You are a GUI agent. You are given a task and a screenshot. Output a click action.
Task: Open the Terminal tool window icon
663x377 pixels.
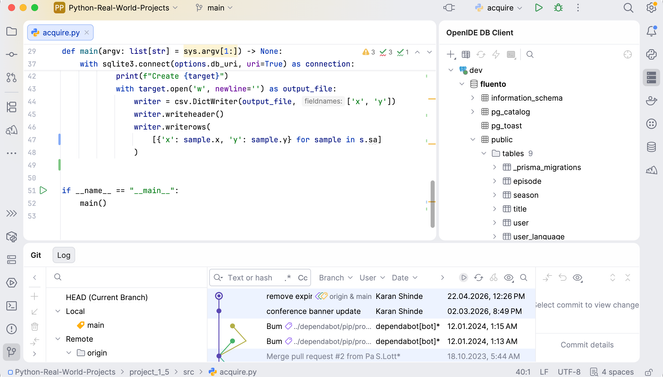click(11, 306)
